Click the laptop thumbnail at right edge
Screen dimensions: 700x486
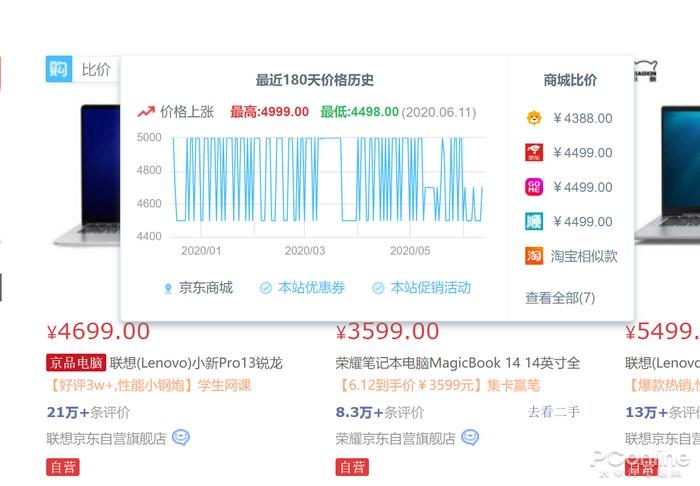click(667, 175)
